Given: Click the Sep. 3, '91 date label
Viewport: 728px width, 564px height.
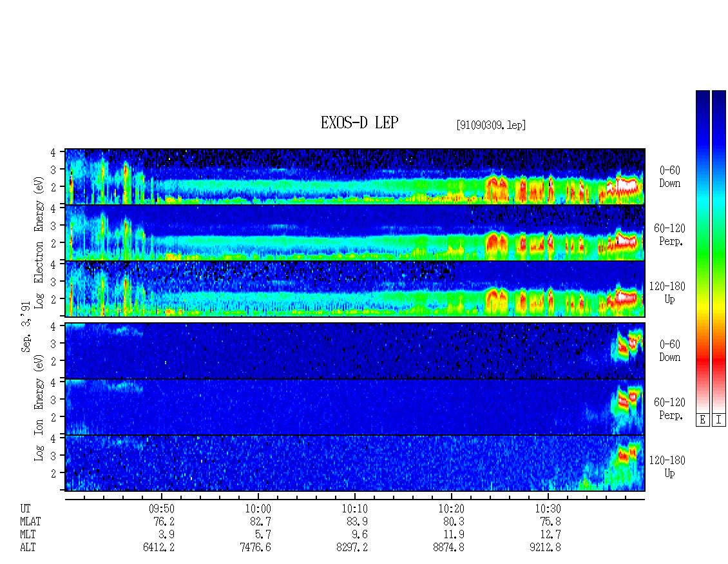Looking at the screenshot, I should (x=26, y=327).
